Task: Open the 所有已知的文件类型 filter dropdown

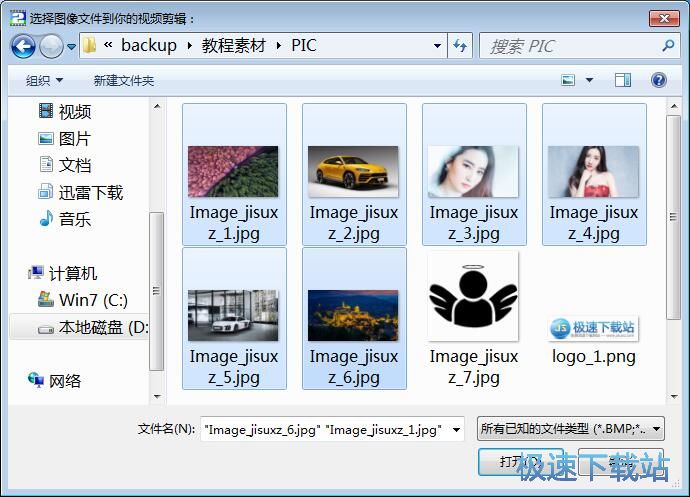Action: 570,429
